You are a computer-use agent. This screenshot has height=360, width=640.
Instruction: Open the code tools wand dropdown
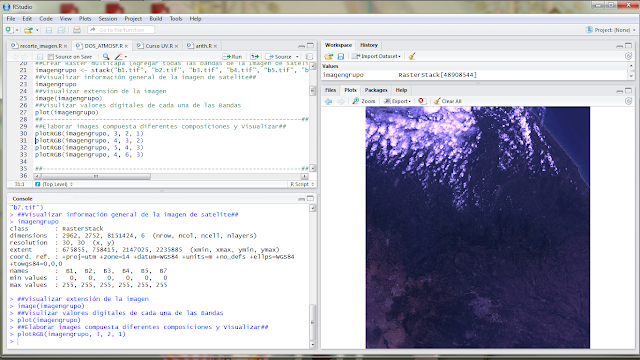coord(120,57)
